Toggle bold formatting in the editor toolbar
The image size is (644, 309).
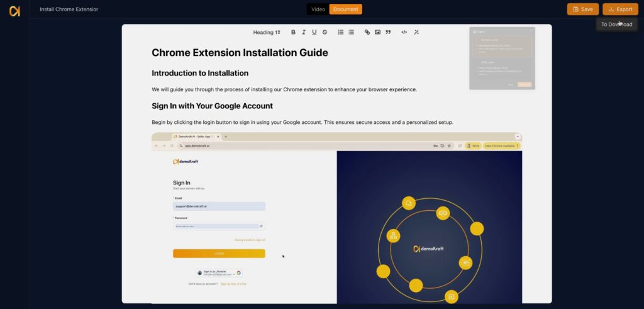[293, 32]
